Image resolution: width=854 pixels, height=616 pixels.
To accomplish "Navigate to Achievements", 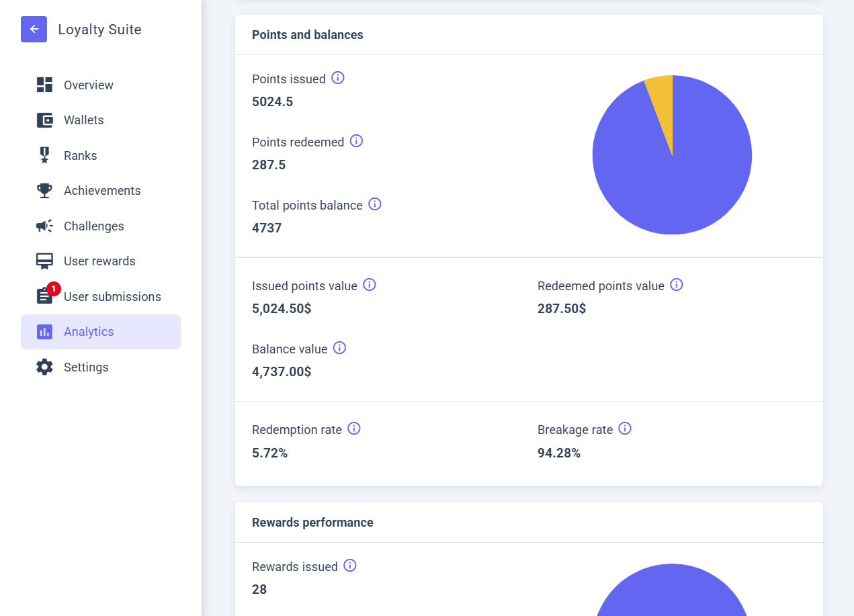I will click(x=101, y=191).
